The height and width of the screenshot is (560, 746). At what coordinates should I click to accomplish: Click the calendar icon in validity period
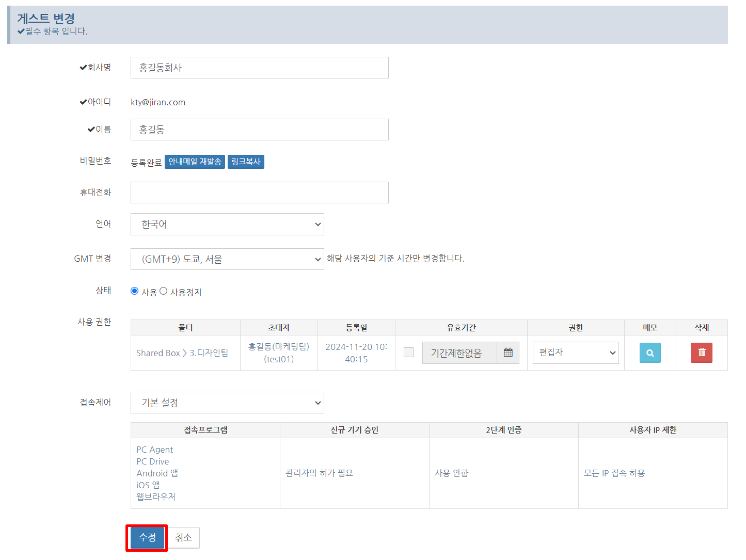(508, 353)
